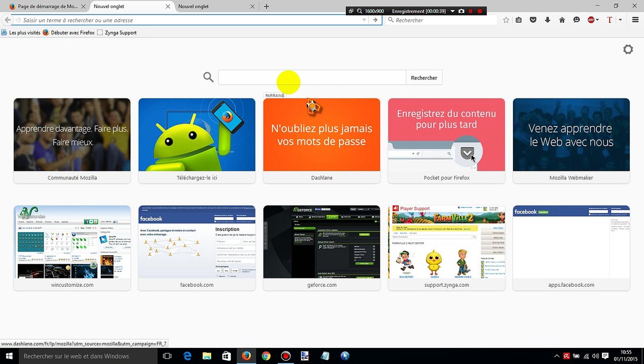Screen dimensions: 644x364
Task: Open geforce.com tile
Action: coord(321,248)
